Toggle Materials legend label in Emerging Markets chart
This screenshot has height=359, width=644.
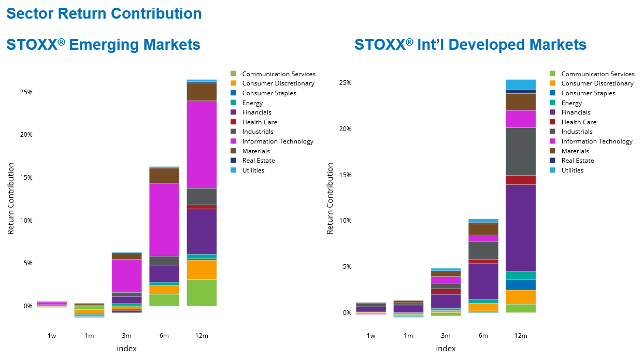pos(256,151)
